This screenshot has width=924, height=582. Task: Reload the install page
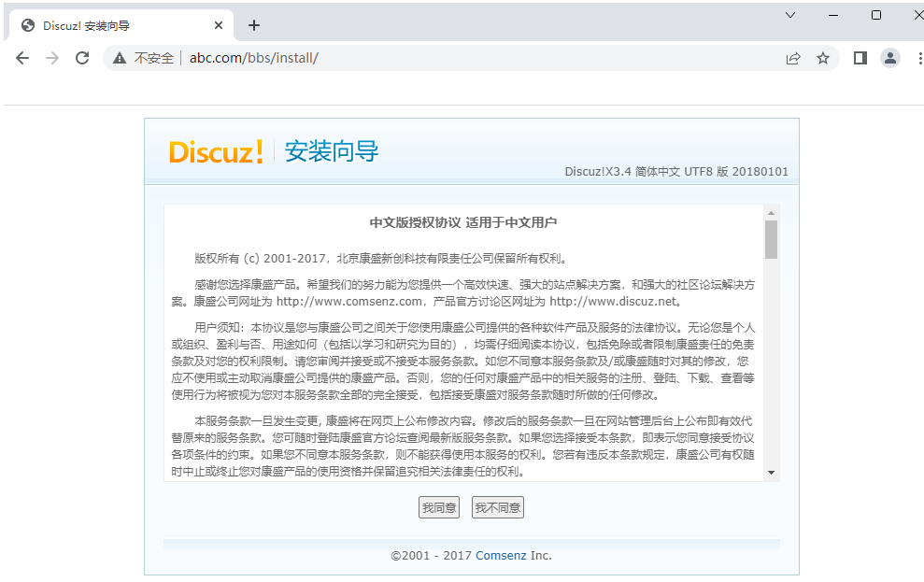click(x=82, y=58)
